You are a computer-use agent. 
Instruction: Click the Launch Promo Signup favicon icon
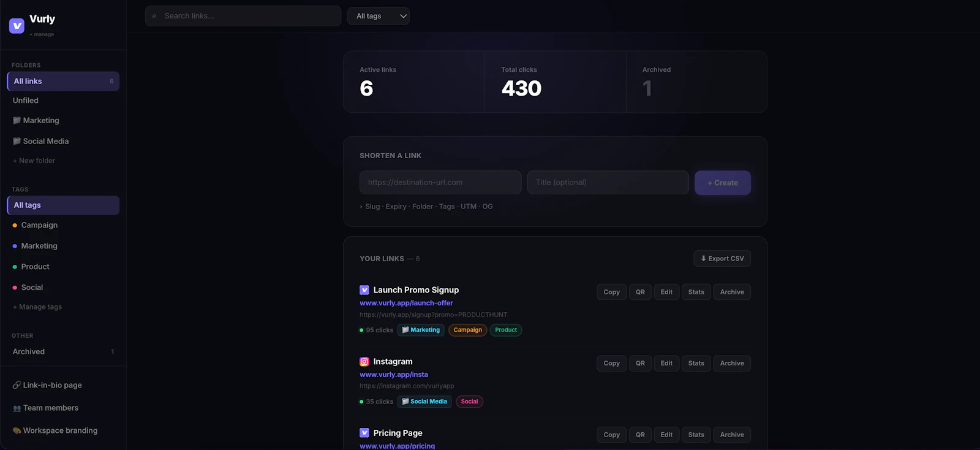(x=364, y=290)
